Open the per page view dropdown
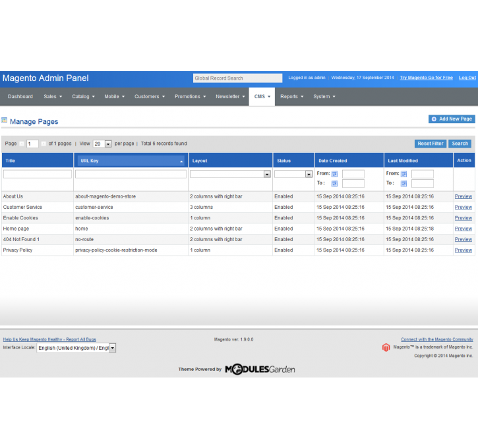Screen dimensions: 478x448 pos(102,144)
